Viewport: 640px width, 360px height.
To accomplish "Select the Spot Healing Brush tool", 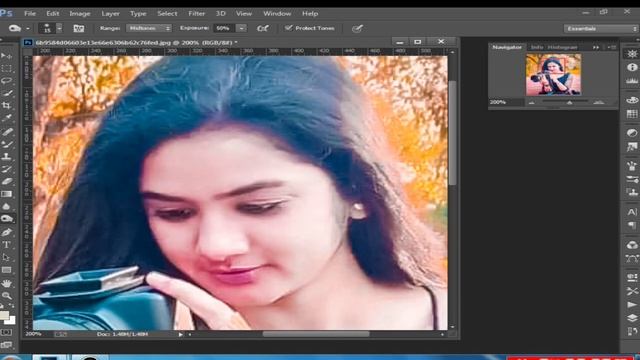I will tap(6, 131).
